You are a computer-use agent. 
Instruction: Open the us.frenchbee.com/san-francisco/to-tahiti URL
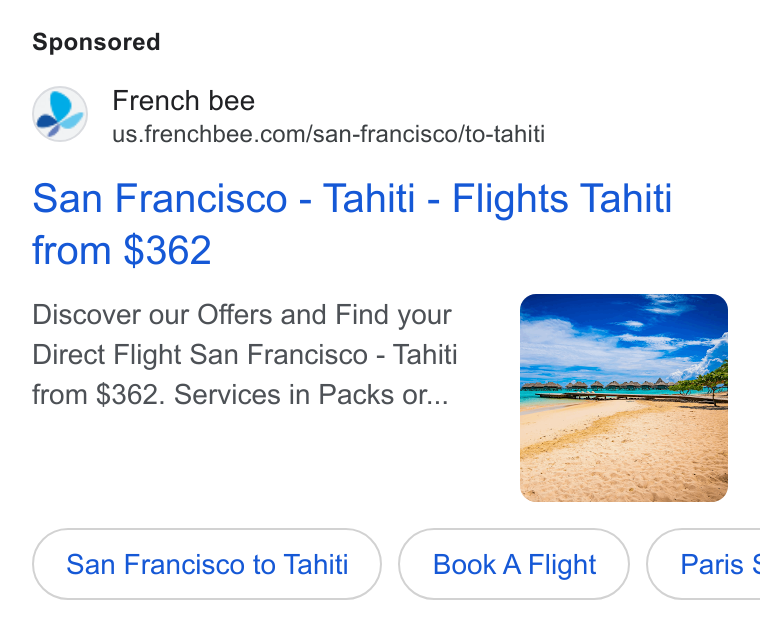(329, 134)
